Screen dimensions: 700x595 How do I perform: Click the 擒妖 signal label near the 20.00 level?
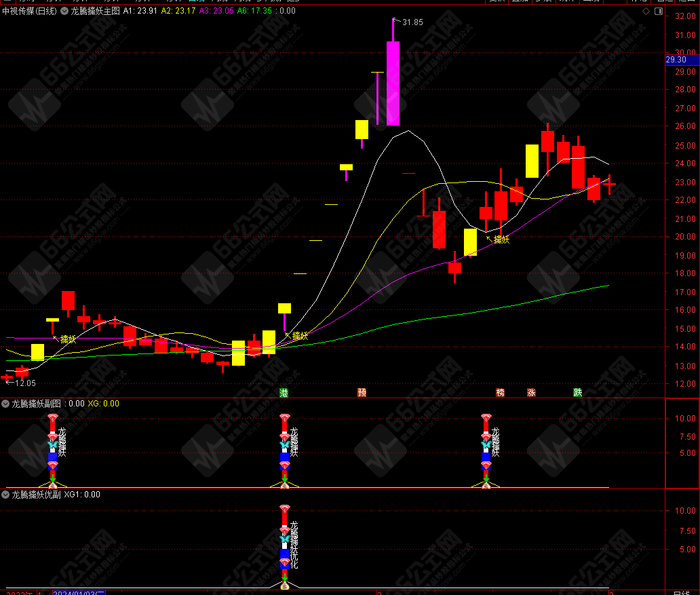click(501, 240)
